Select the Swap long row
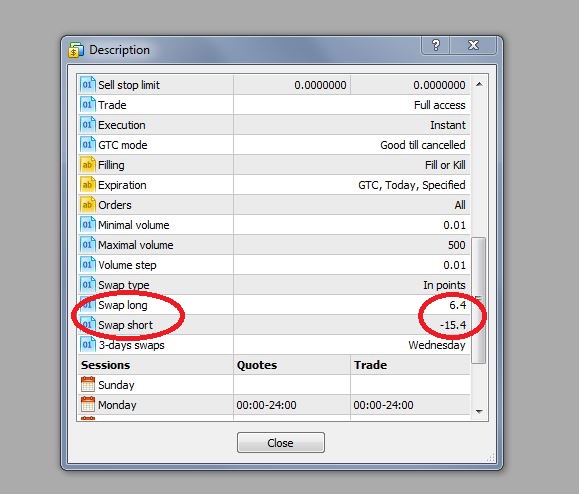579x494 pixels. [274, 305]
